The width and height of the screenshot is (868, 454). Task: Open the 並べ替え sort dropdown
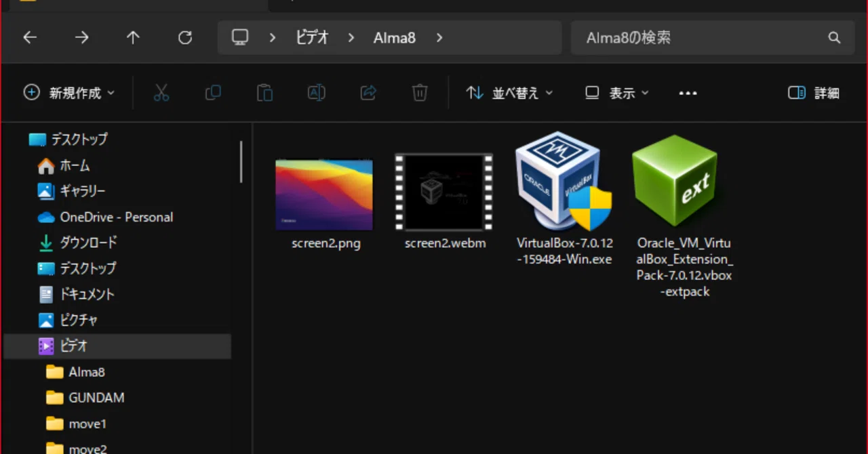[510, 93]
